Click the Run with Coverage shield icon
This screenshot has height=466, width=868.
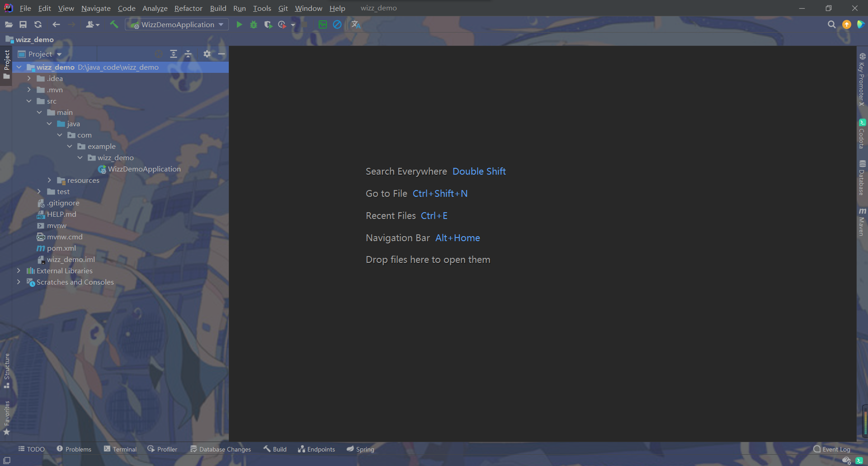(x=268, y=24)
